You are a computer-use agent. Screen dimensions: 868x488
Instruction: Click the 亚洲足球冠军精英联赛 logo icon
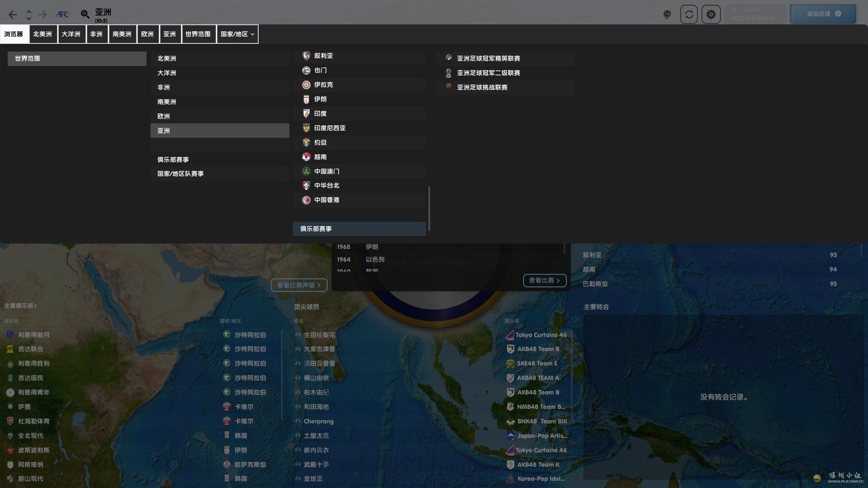click(448, 58)
